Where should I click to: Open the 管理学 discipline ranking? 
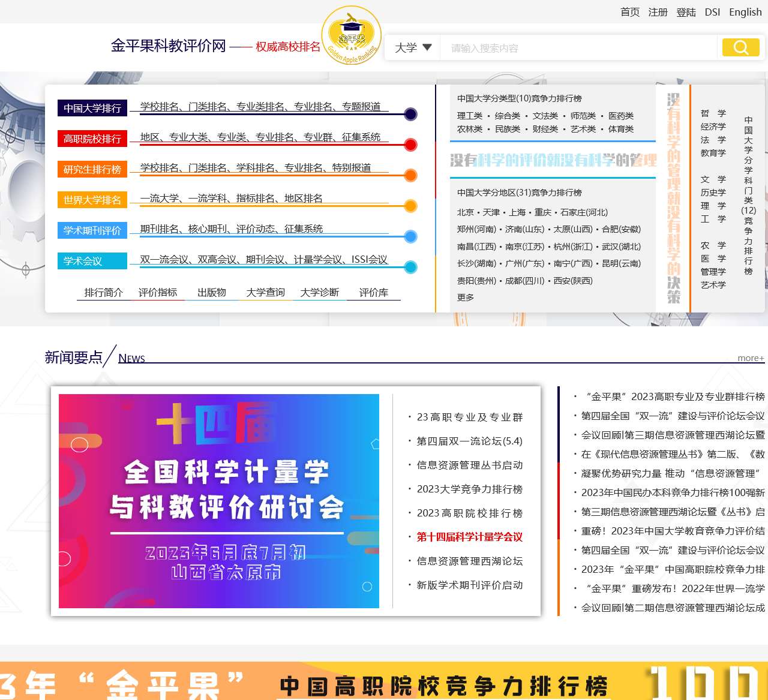point(713,272)
